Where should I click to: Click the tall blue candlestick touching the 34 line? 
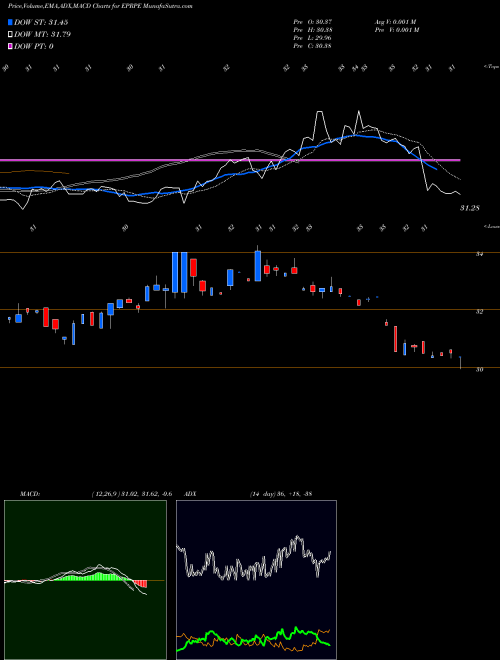(258, 266)
